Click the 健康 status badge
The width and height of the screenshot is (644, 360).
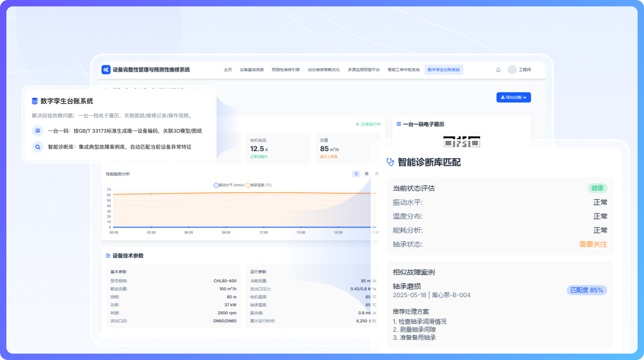597,188
